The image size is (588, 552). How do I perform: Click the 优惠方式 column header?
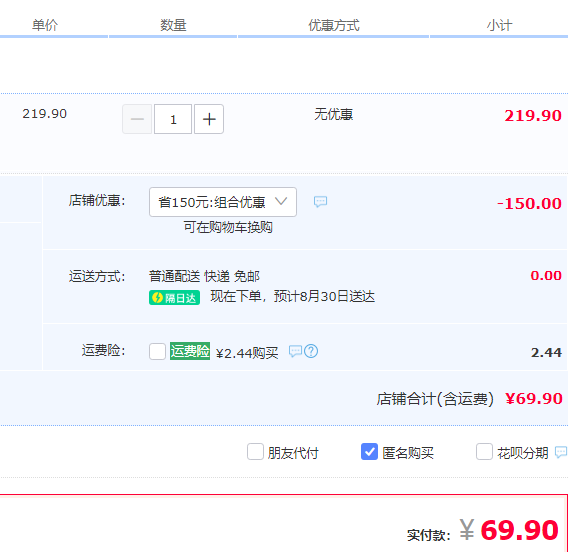tap(334, 25)
